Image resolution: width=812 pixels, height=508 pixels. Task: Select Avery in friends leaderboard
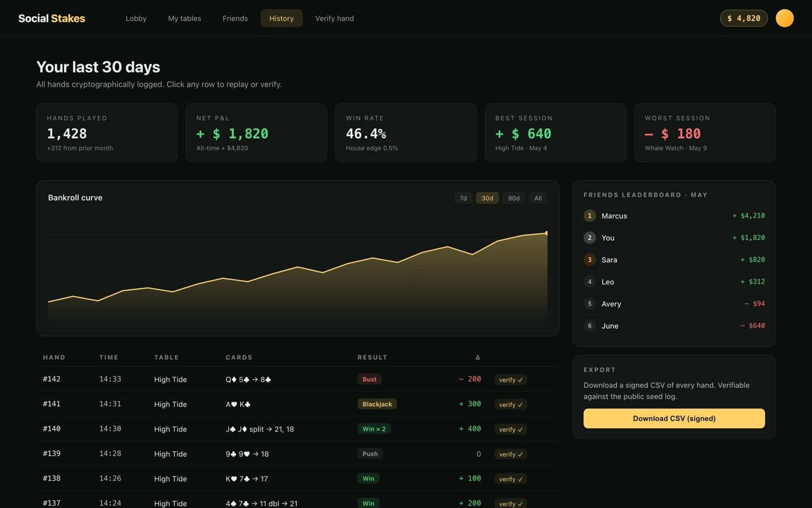tap(674, 304)
